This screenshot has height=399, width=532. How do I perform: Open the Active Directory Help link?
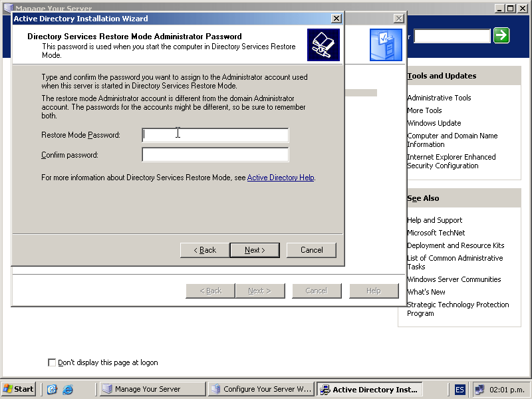281,178
